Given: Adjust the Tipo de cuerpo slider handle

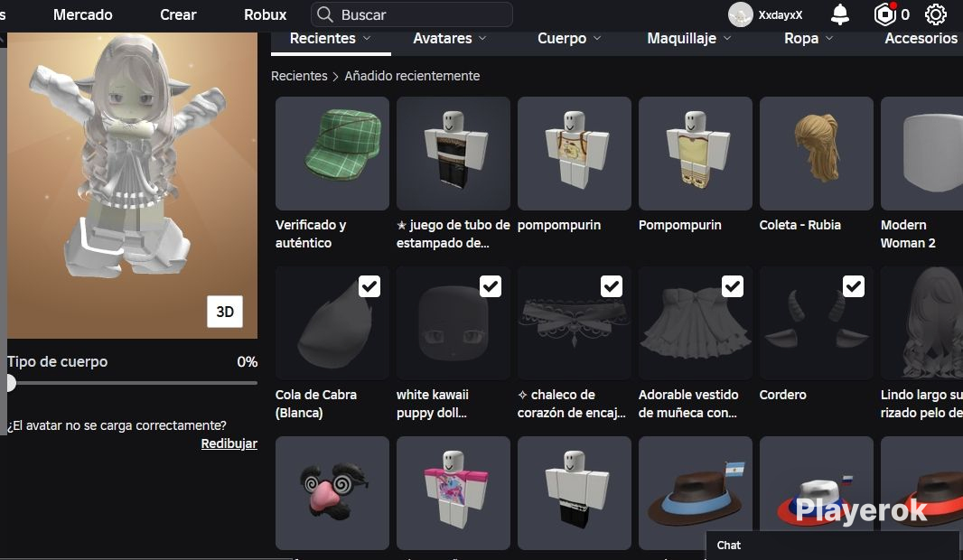Looking at the screenshot, I should (11, 383).
